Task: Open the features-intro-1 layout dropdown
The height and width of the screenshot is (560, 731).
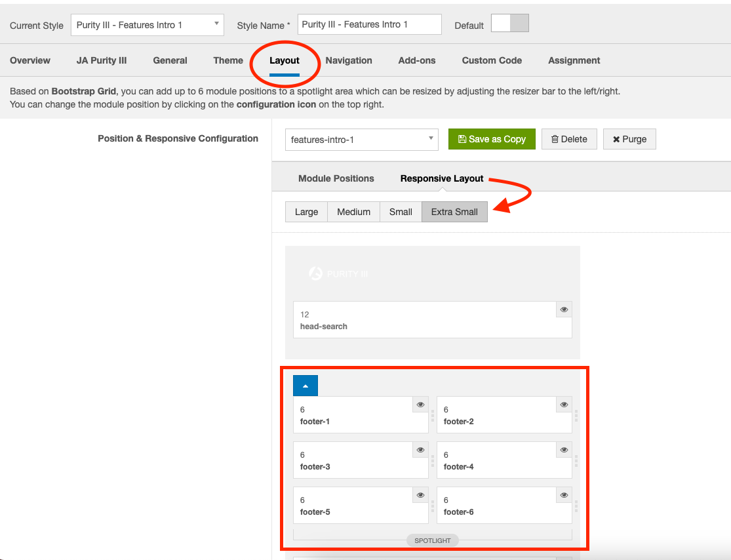Action: click(362, 140)
